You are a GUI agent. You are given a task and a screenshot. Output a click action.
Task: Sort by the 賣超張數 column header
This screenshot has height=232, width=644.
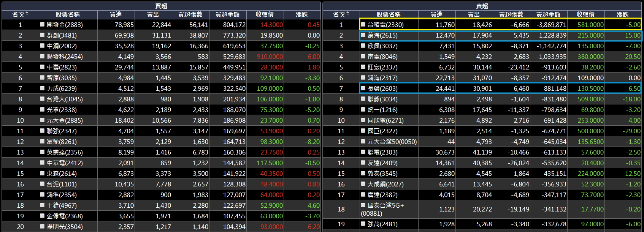(511, 14)
